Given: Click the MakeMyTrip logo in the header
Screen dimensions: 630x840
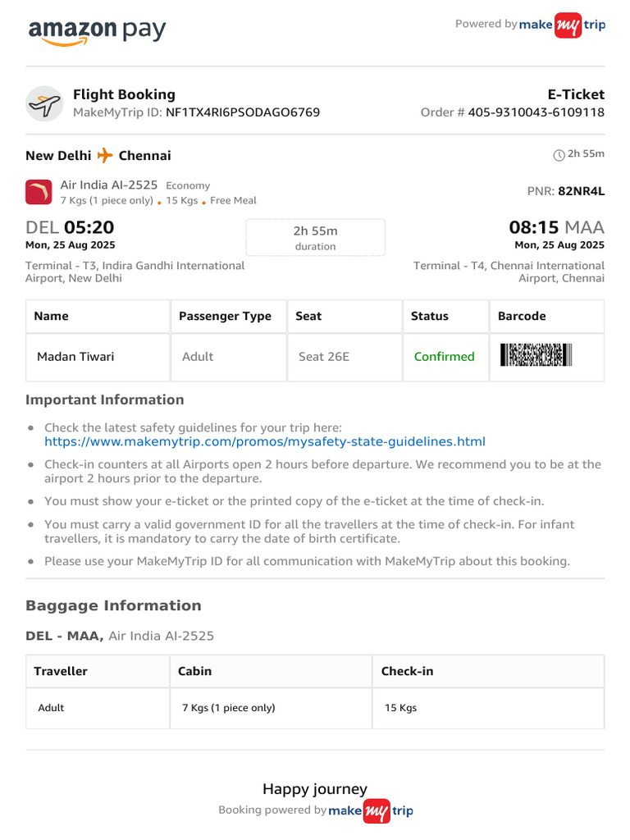Looking at the screenshot, I should [563, 25].
